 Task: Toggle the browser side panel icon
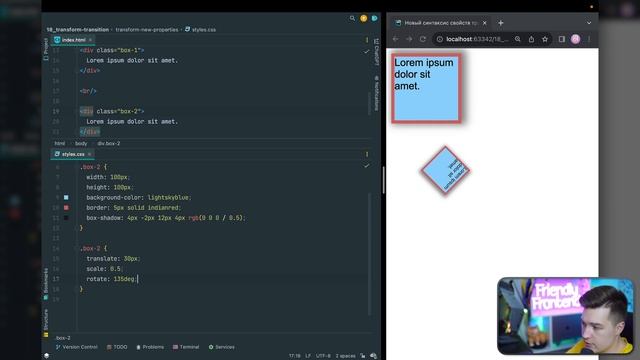[562, 39]
